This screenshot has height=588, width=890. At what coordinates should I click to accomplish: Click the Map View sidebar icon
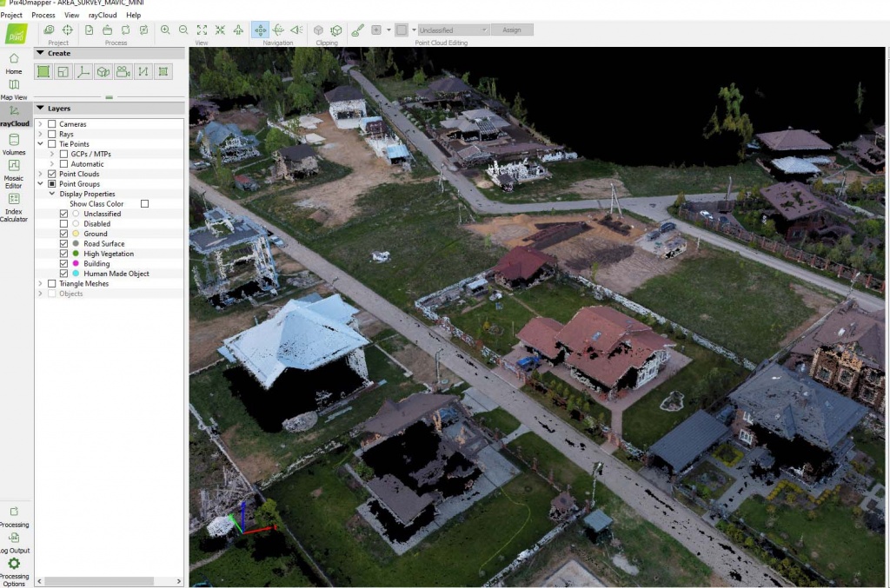pyautogui.click(x=14, y=89)
